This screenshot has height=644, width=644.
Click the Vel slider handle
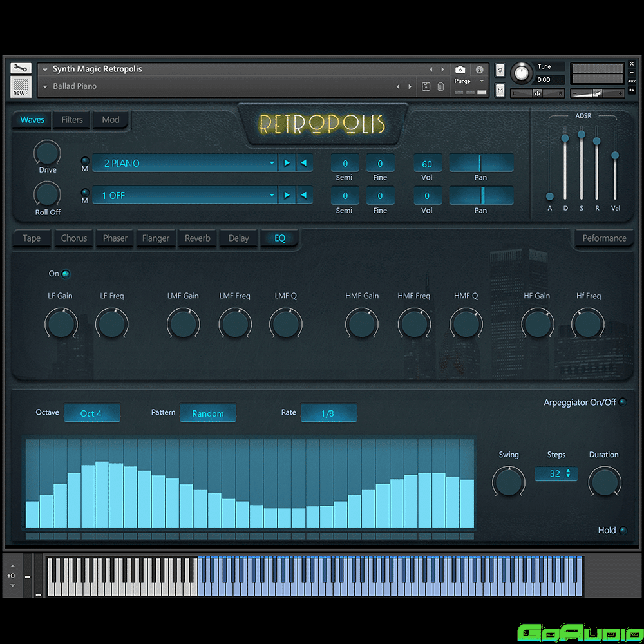pos(615,155)
